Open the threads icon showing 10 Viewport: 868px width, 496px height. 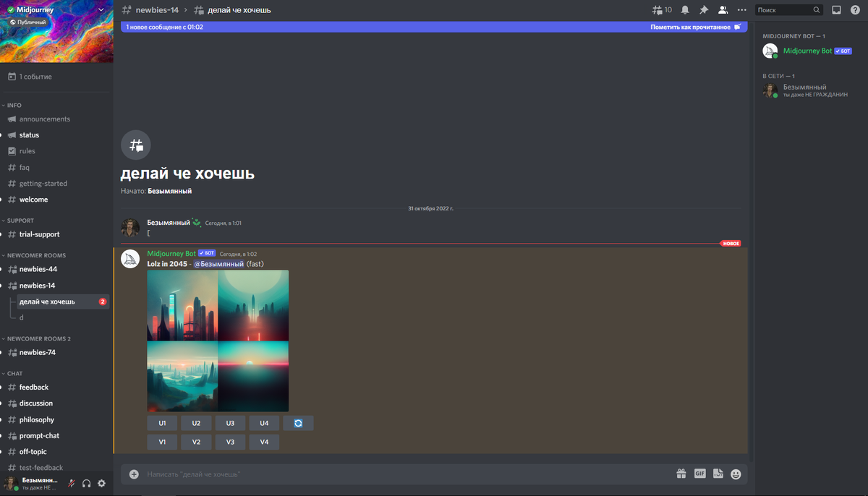[661, 10]
